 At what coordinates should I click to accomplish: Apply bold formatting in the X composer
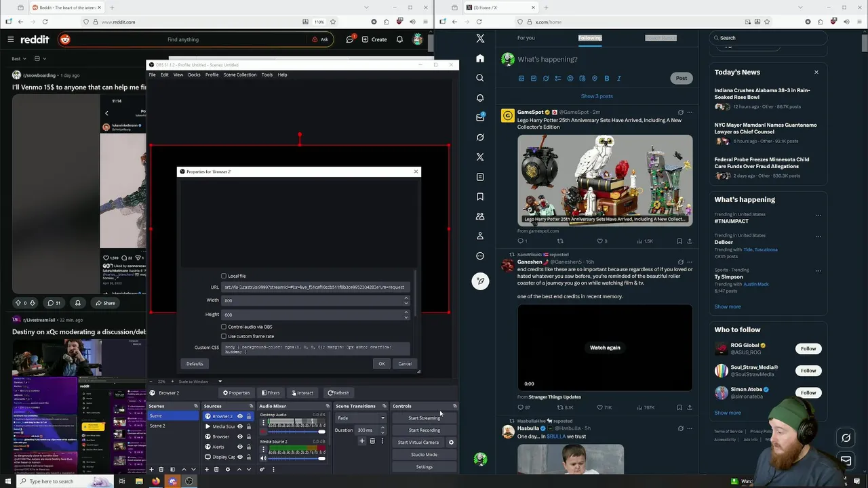[x=606, y=79]
